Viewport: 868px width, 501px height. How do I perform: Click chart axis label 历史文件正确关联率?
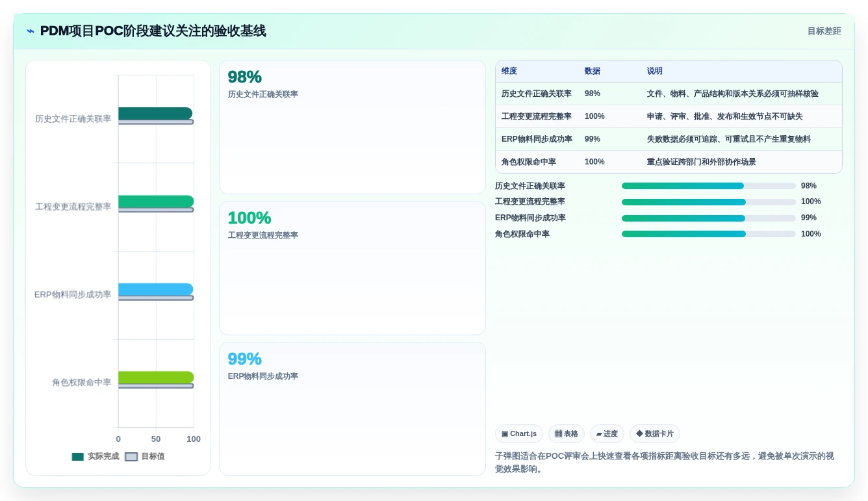tap(73, 119)
